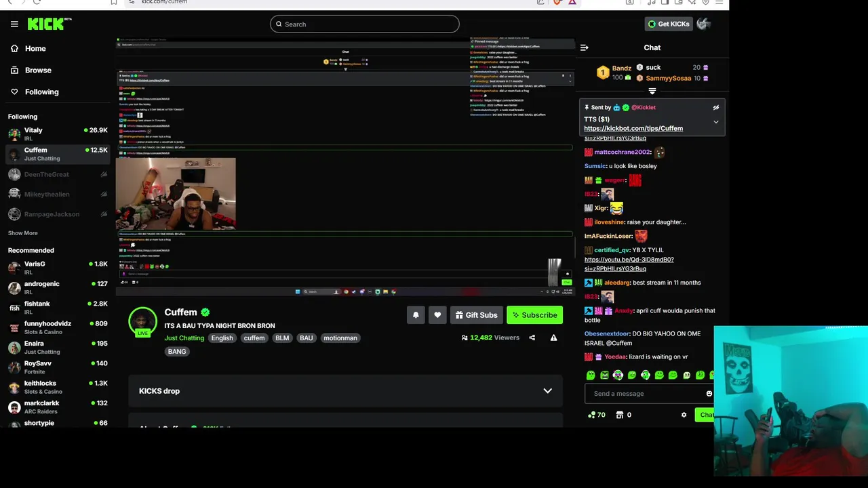The height and width of the screenshot is (488, 868).
Task: Open Enaira recommended channel
Action: click(x=58, y=347)
